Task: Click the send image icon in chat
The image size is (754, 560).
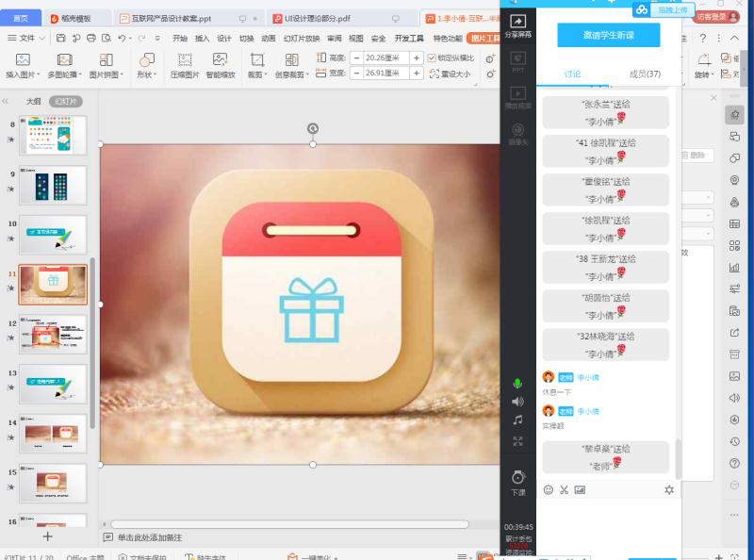Action: [x=580, y=489]
